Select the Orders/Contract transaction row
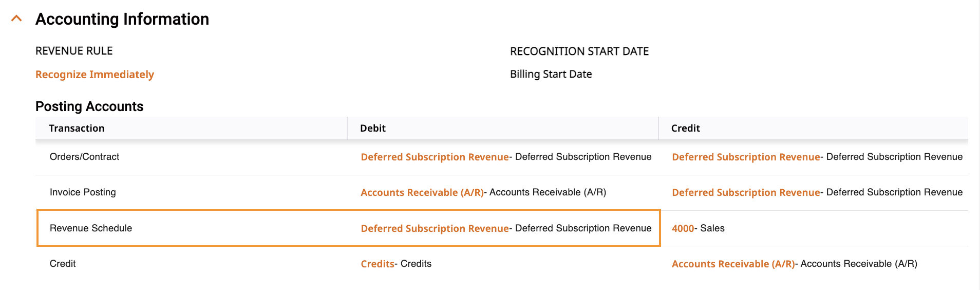Image resolution: width=980 pixels, height=290 pixels. tap(502, 157)
